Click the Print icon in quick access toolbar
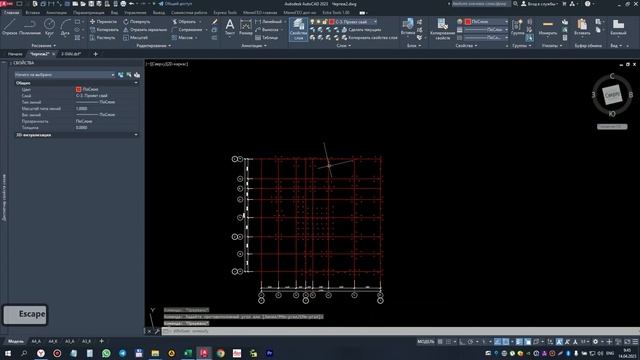The height and width of the screenshot is (360, 640). pyautogui.click(x=123, y=4)
